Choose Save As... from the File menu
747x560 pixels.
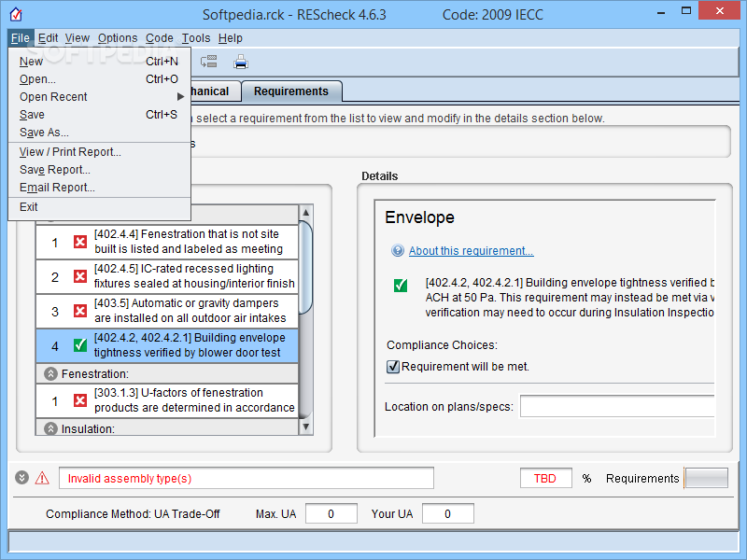click(x=99, y=133)
